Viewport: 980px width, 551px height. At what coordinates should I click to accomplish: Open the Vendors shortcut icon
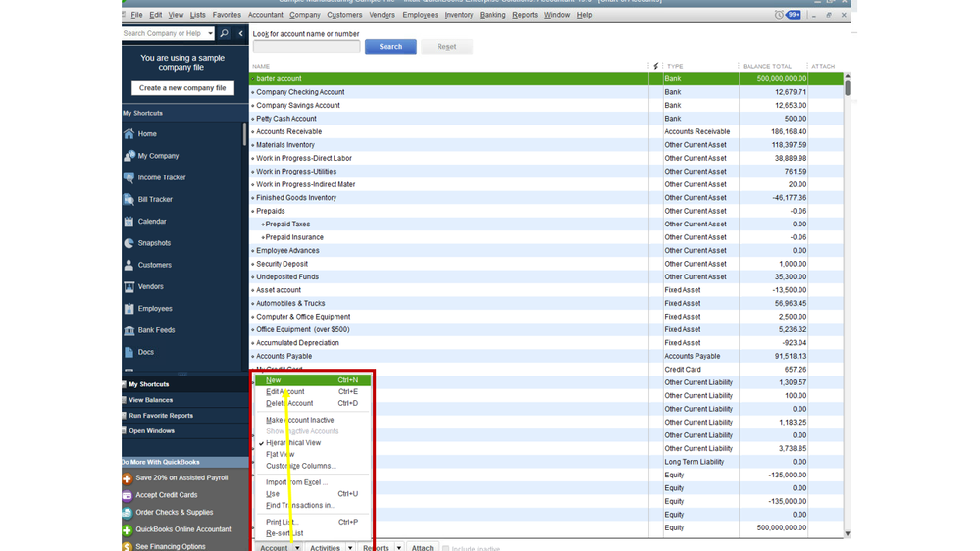point(129,286)
